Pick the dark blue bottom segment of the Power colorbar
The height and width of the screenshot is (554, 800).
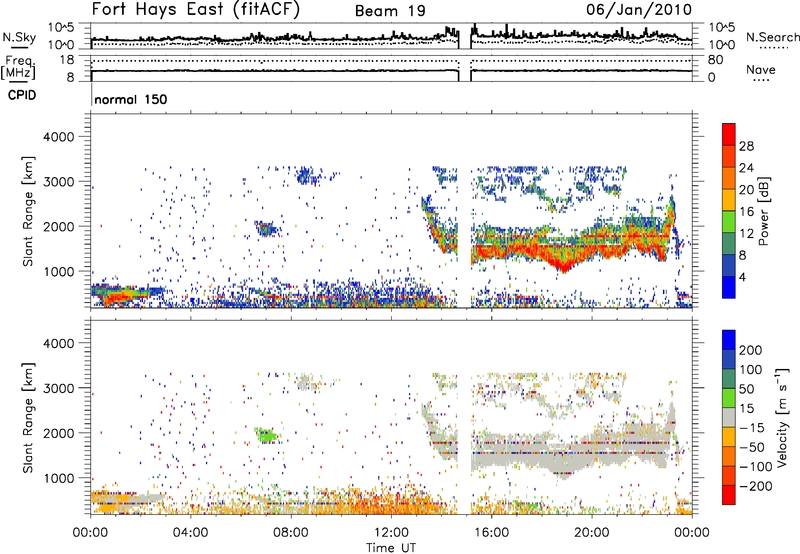pyautogui.click(x=729, y=287)
